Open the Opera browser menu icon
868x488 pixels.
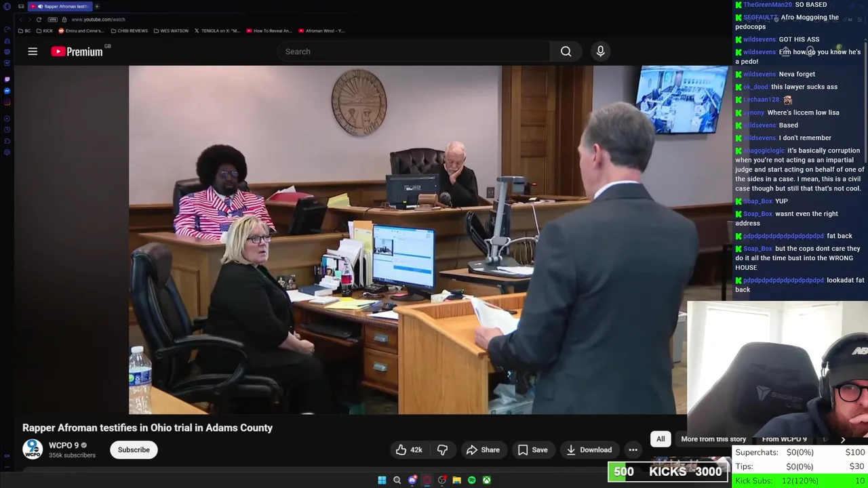(x=7, y=6)
